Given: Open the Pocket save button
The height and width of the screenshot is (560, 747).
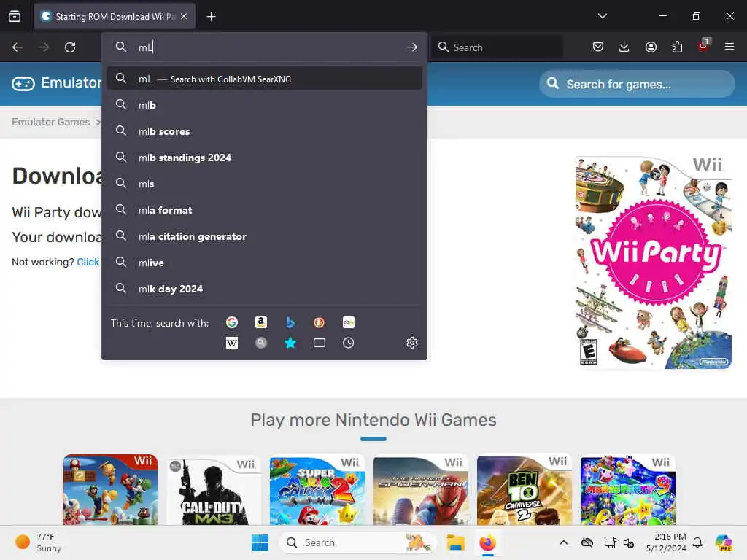Looking at the screenshot, I should tap(598, 47).
